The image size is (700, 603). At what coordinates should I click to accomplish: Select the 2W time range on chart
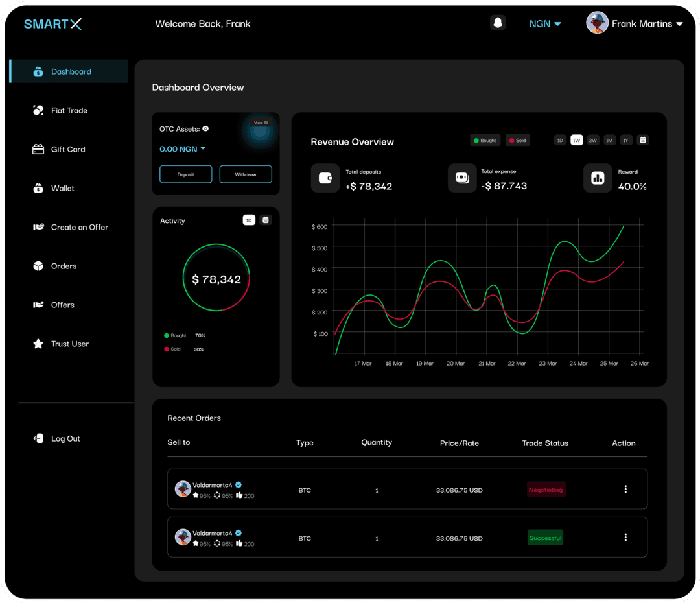tap(593, 140)
